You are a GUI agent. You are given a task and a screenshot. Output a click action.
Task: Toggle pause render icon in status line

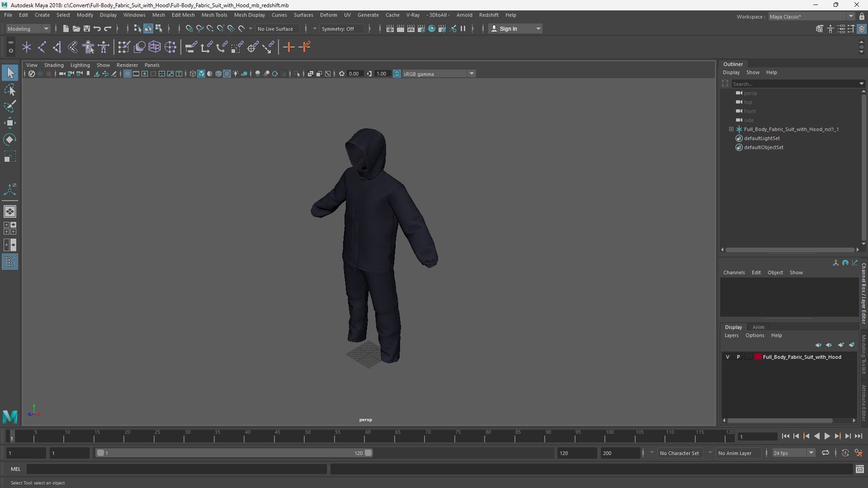pyautogui.click(x=463, y=28)
